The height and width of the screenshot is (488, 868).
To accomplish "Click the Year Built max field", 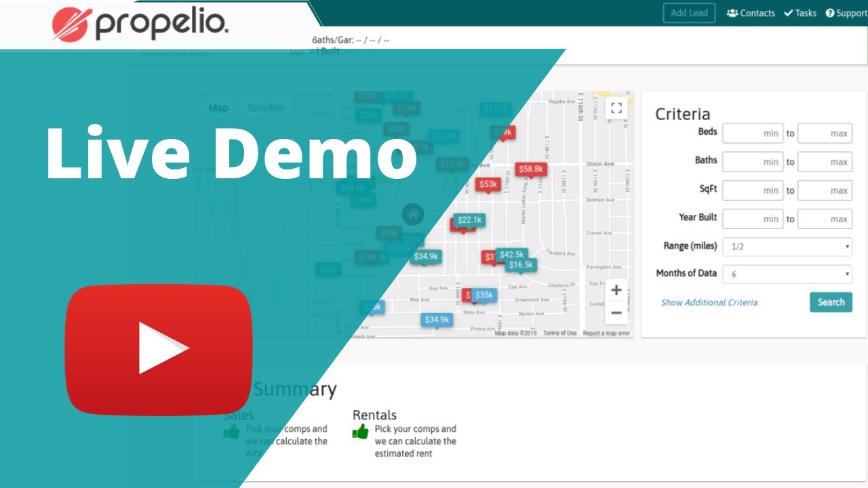I will pyautogui.click(x=825, y=219).
